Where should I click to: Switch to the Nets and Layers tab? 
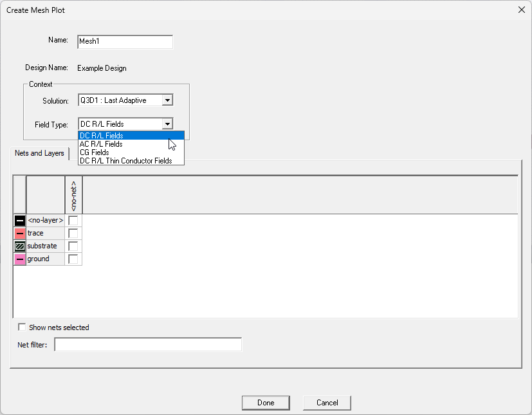[x=40, y=154]
